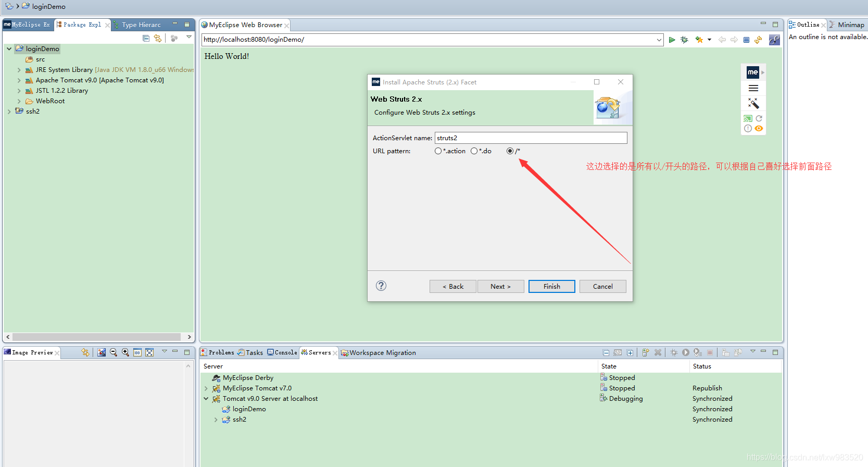This screenshot has height=467, width=868.
Task: Click the 'me' MyEclipse logo in floating toolbar
Action: click(x=752, y=72)
